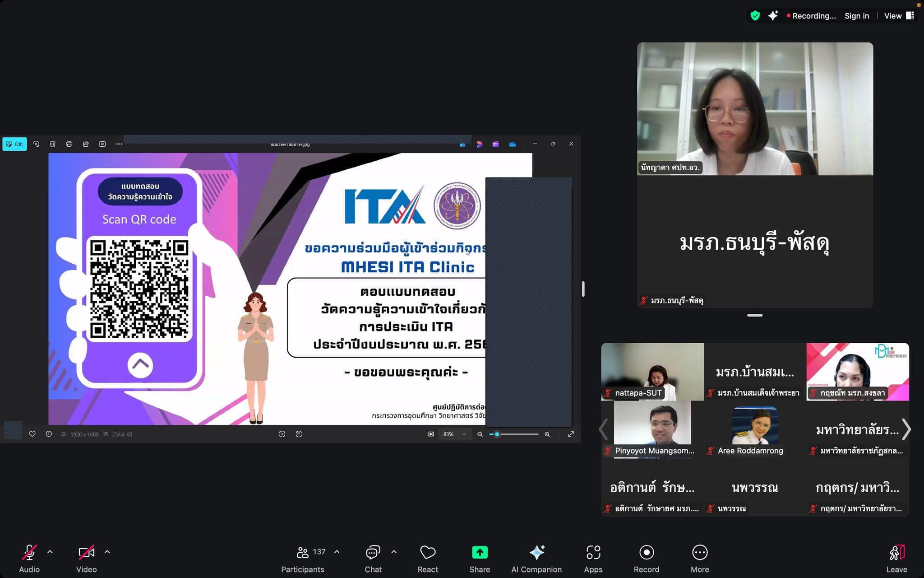Click the trash delete icon in Photos

52,144
